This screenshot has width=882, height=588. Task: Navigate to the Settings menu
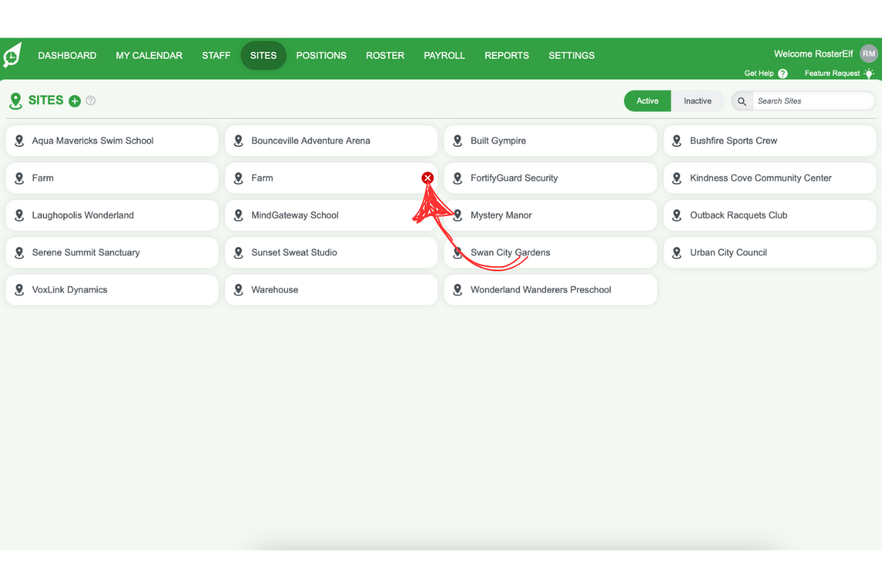pyautogui.click(x=571, y=56)
